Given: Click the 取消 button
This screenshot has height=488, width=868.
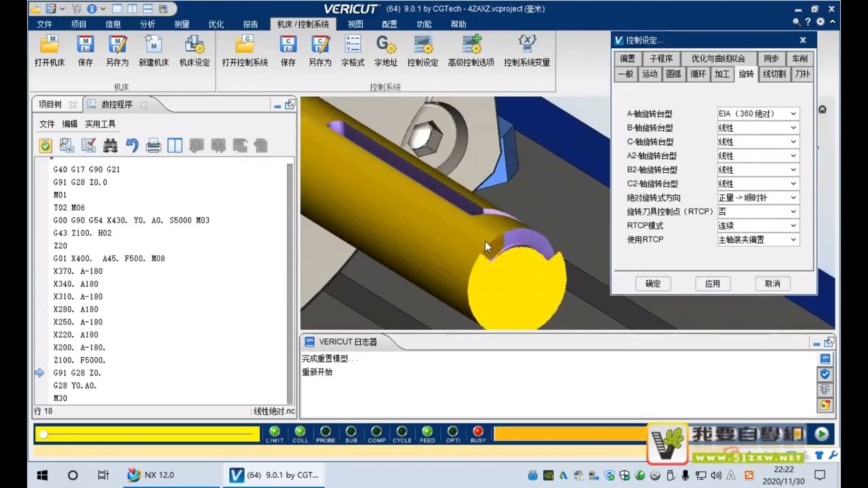Looking at the screenshot, I should tap(772, 283).
